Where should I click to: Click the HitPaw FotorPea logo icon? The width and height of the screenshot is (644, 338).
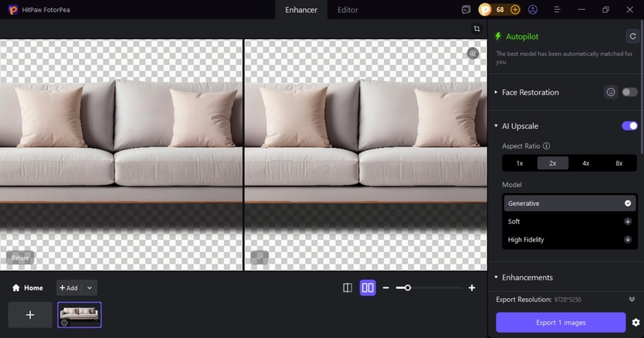pyautogui.click(x=13, y=10)
